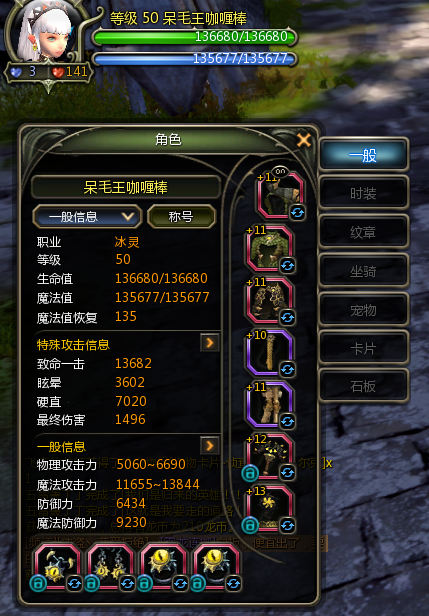Click the +11 lower body armor slot
Image resolution: width=429 pixels, height=616 pixels.
click(x=270, y=300)
